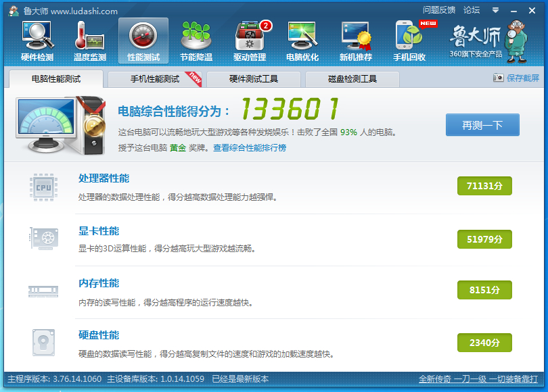This screenshot has width=548, height=392.
Task: Open the bottom 全新传奇 advertisement link
Action: point(478,379)
